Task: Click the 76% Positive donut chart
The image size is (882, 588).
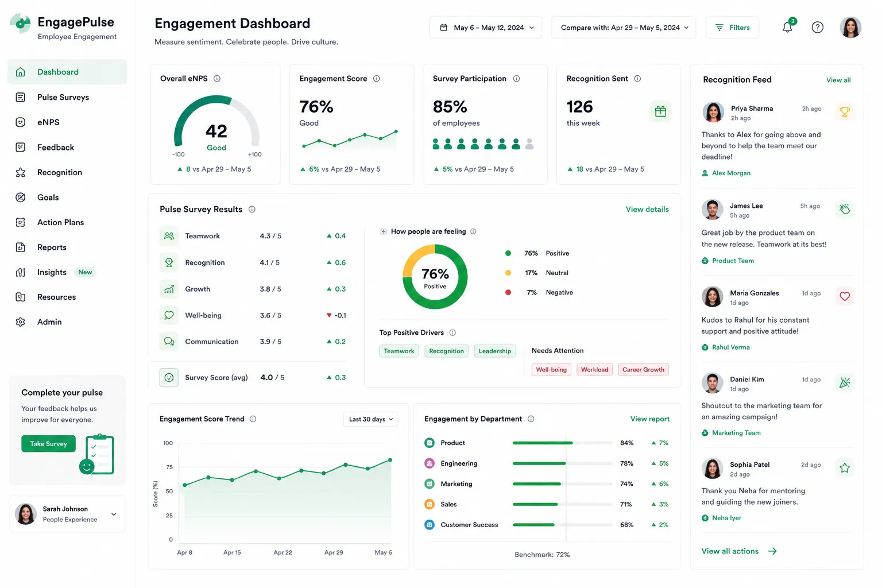Action: tap(435, 277)
